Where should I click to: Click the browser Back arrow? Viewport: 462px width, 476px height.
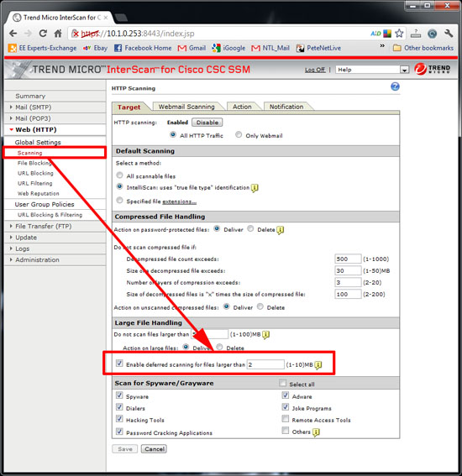(x=13, y=34)
